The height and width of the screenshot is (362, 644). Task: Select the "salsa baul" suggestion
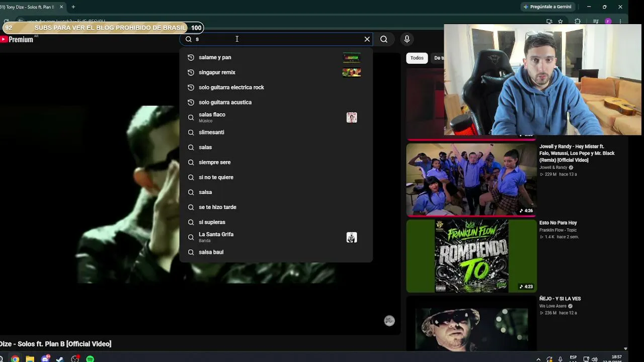[276, 252]
